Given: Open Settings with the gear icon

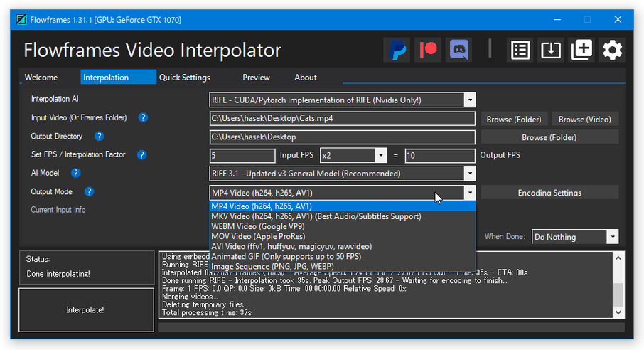Looking at the screenshot, I should 612,51.
